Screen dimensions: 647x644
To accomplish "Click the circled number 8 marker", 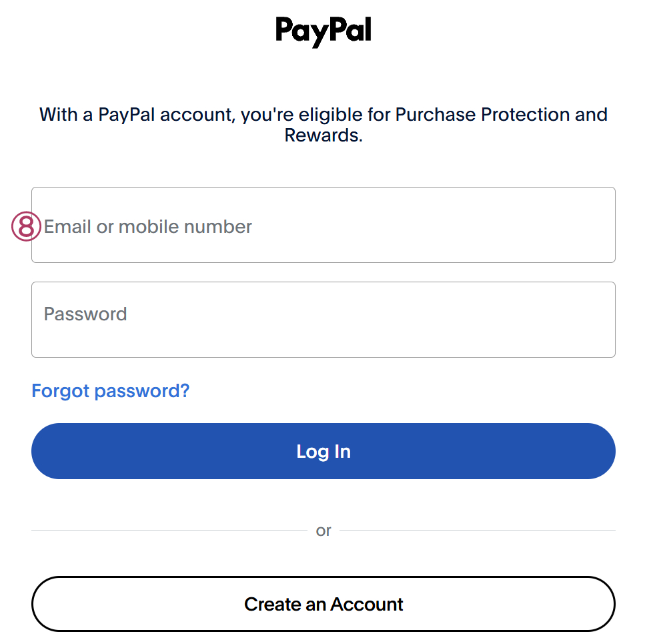I will (27, 225).
